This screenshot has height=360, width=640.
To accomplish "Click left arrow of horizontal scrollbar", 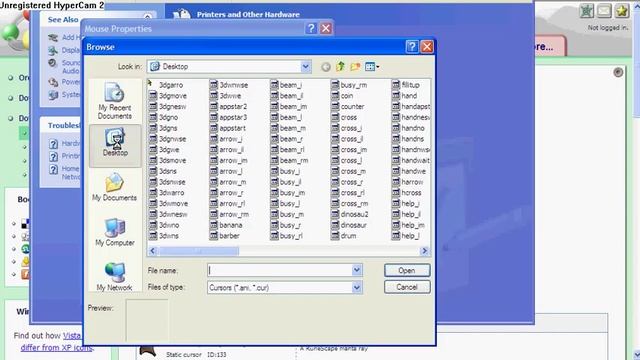I will pos(153,251).
